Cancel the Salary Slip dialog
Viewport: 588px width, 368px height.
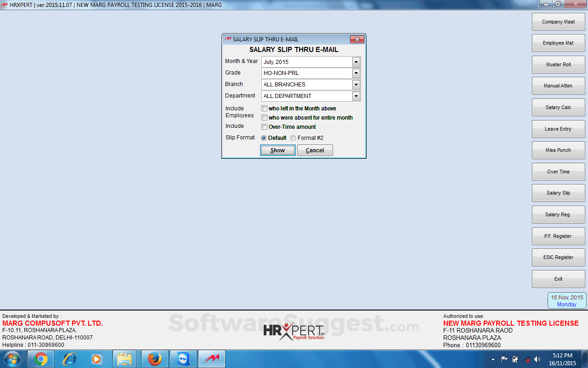coord(315,150)
